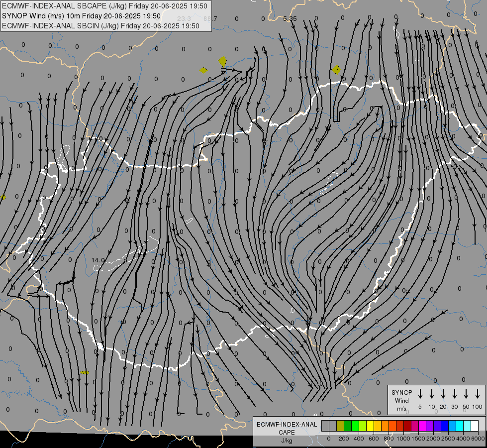Click the 2000 tick label on CAPE scale
The height and width of the screenshot is (448, 487).
433,439
